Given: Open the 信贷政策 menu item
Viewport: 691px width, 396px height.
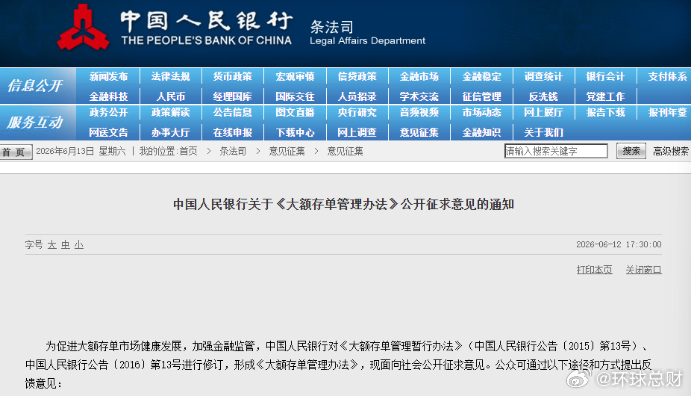Looking at the screenshot, I should (x=357, y=77).
